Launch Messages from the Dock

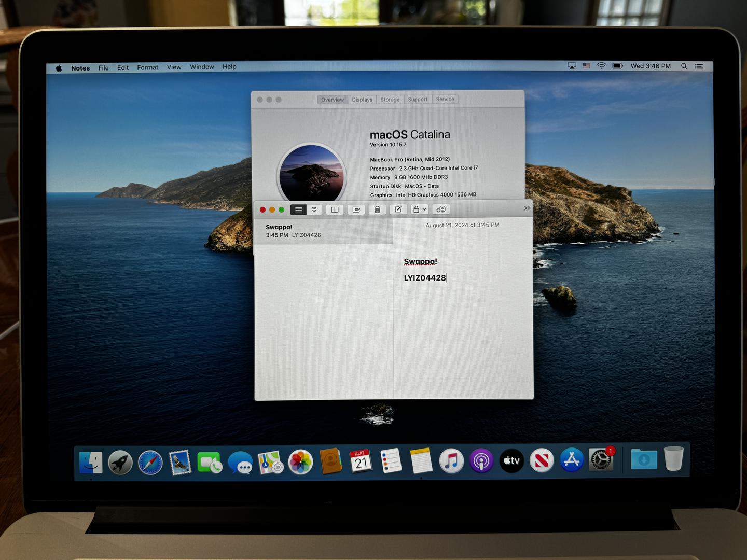coord(240,462)
